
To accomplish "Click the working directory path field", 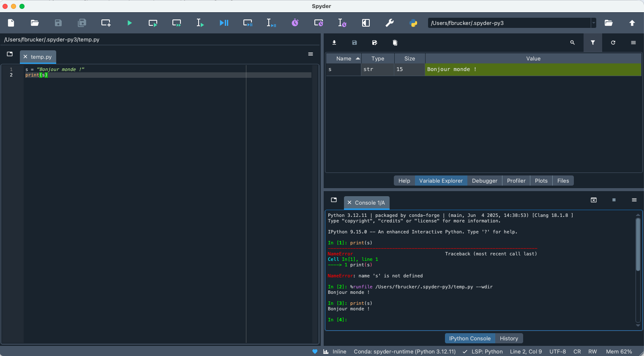I will tap(509, 23).
